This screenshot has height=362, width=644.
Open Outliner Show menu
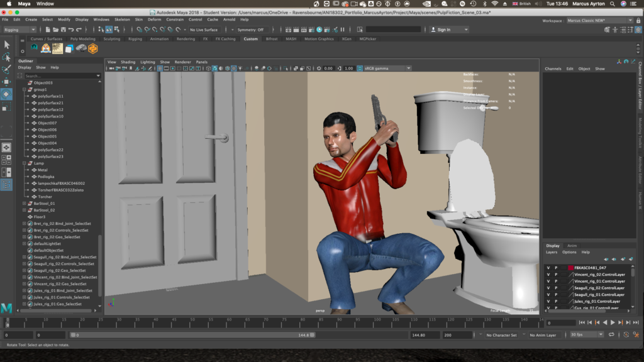[41, 67]
